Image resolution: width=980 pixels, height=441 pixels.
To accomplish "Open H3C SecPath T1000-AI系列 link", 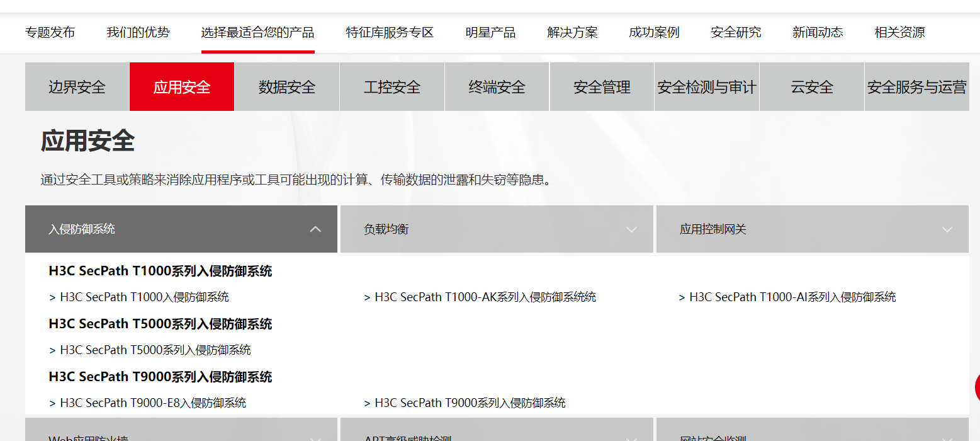I will tap(787, 297).
